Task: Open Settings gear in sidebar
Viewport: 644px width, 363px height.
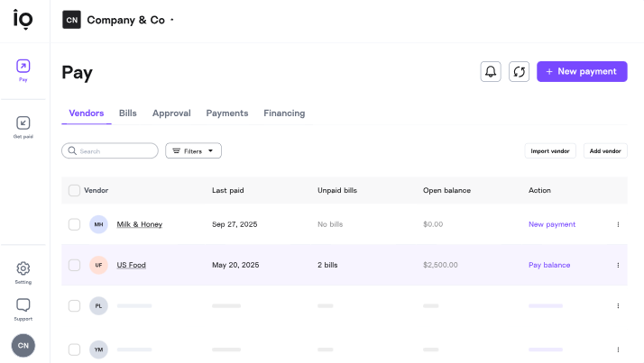Action: pyautogui.click(x=23, y=268)
